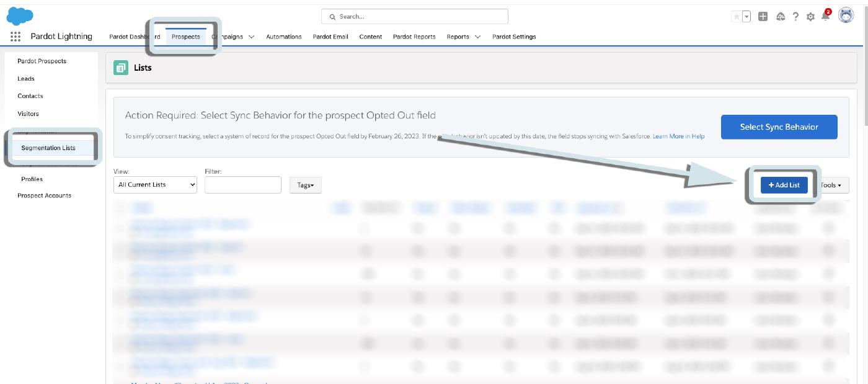This screenshot has height=384, width=868.
Task: Open the global actions plus icon
Action: (763, 17)
